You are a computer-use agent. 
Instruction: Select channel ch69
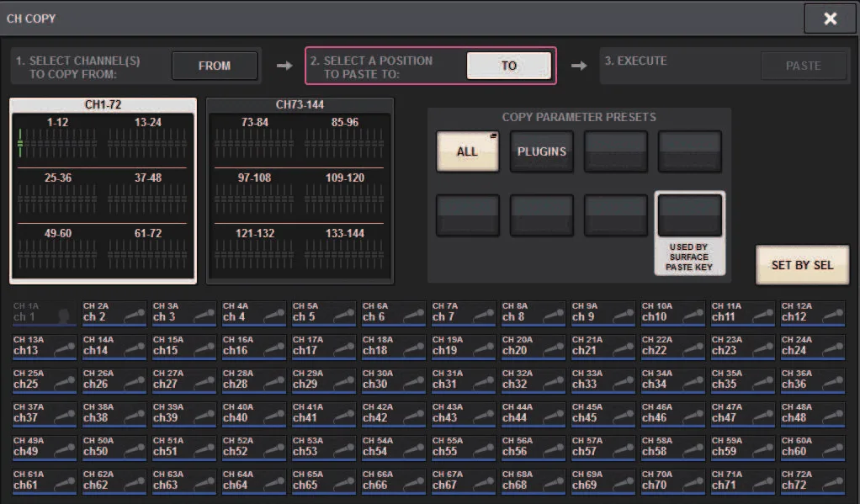pyautogui.click(x=603, y=481)
